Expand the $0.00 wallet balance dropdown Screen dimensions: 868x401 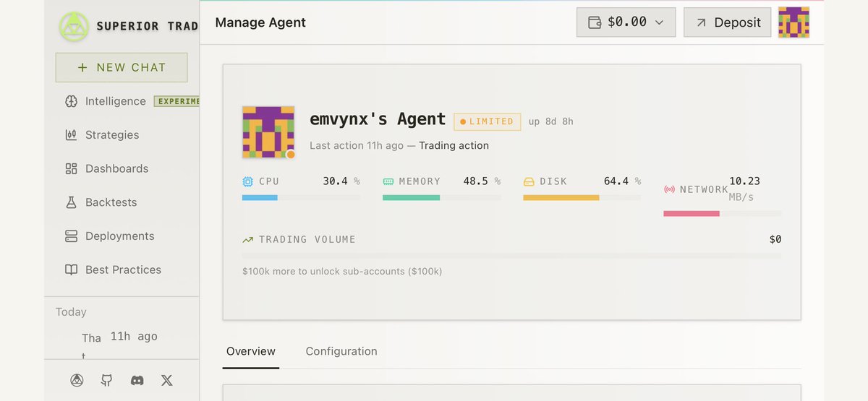[x=626, y=22]
